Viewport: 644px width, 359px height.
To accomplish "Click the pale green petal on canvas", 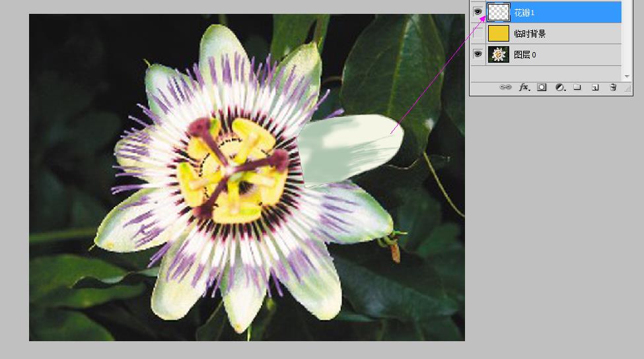I will pyautogui.click(x=347, y=148).
